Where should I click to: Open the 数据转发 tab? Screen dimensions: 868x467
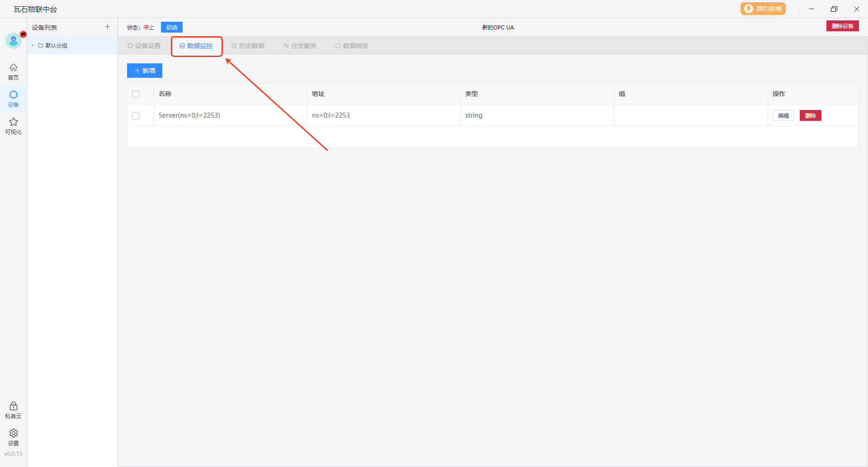coord(352,46)
